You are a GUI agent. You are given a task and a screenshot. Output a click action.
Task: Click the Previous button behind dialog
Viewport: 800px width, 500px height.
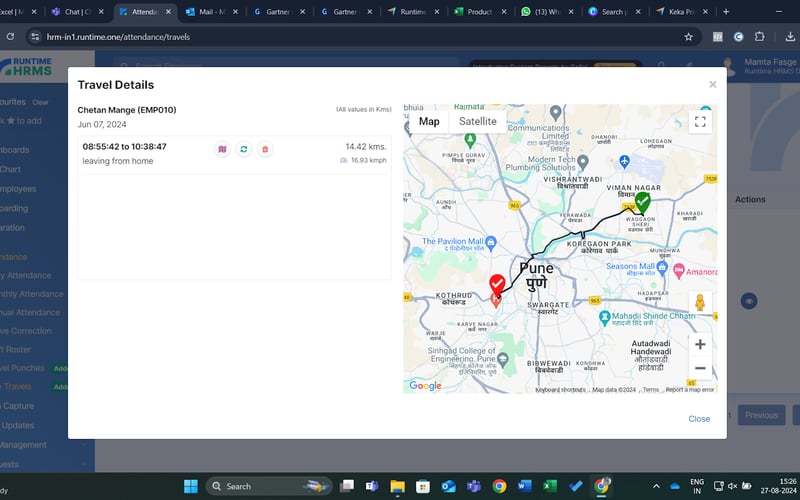761,415
